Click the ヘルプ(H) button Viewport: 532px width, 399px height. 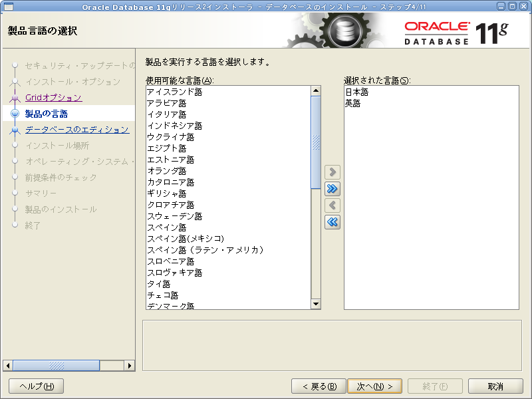point(37,386)
